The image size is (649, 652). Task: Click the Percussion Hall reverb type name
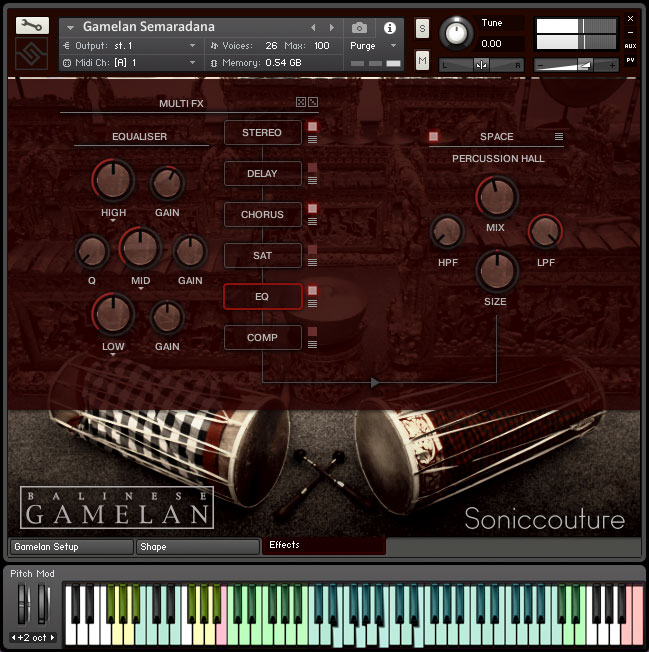coord(498,159)
